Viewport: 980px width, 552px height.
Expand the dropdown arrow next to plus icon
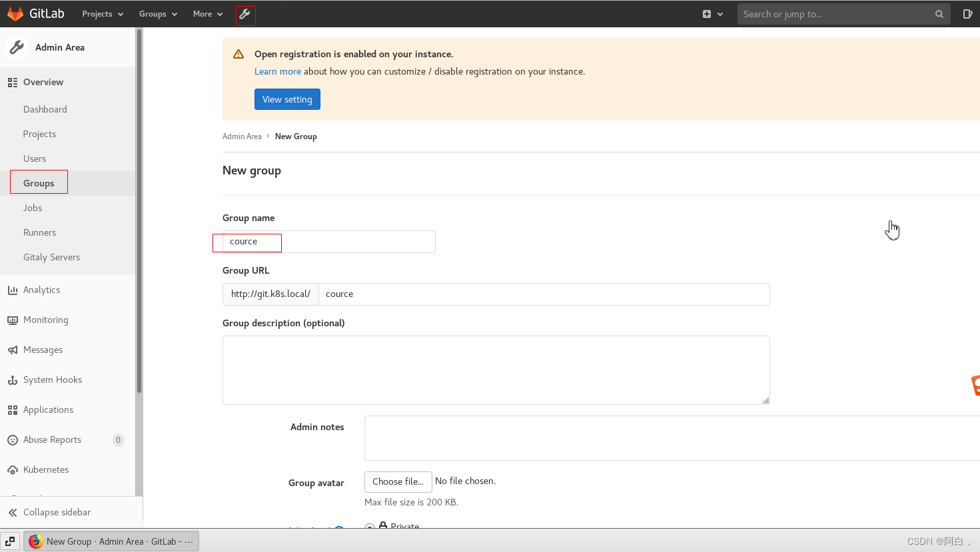pos(720,14)
